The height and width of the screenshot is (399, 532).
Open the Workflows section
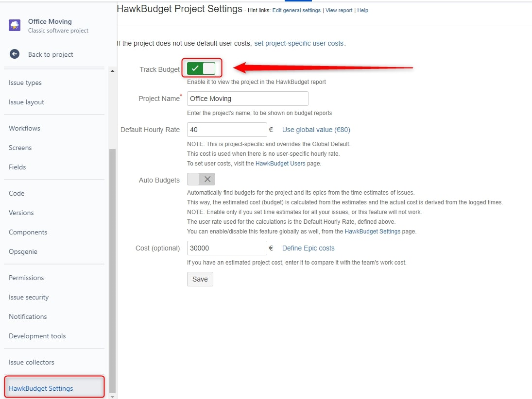pos(24,128)
